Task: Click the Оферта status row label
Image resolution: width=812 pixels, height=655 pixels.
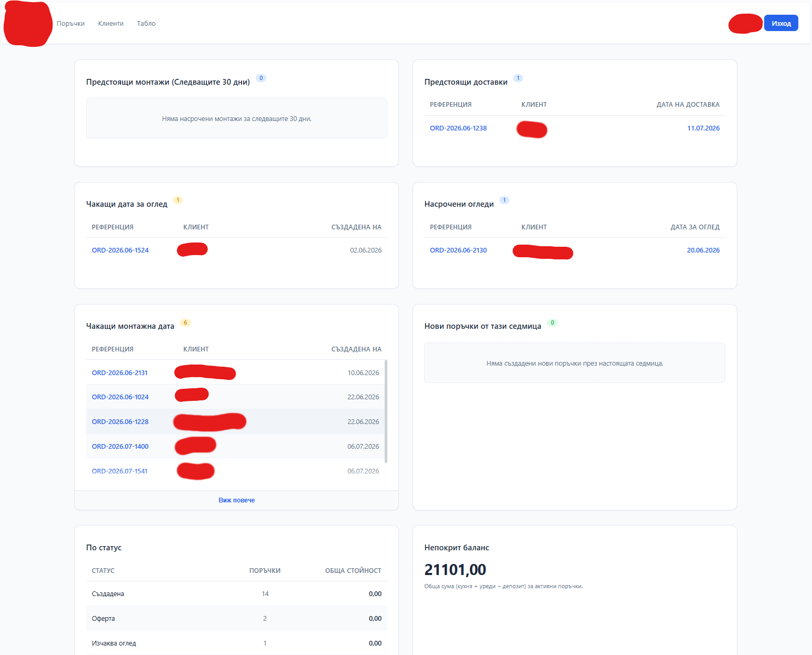Action: (103, 619)
